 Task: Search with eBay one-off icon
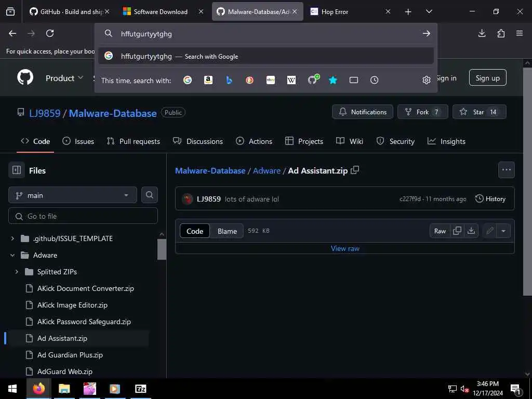[x=270, y=80]
